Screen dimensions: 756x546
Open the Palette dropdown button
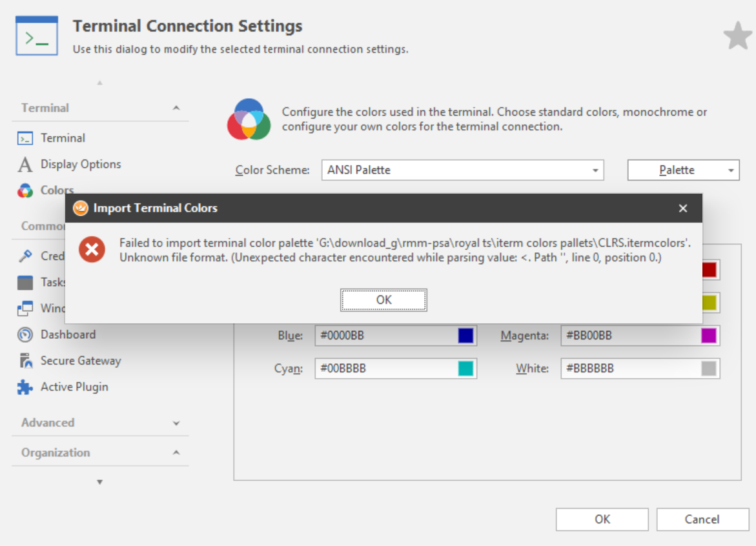[x=731, y=170]
